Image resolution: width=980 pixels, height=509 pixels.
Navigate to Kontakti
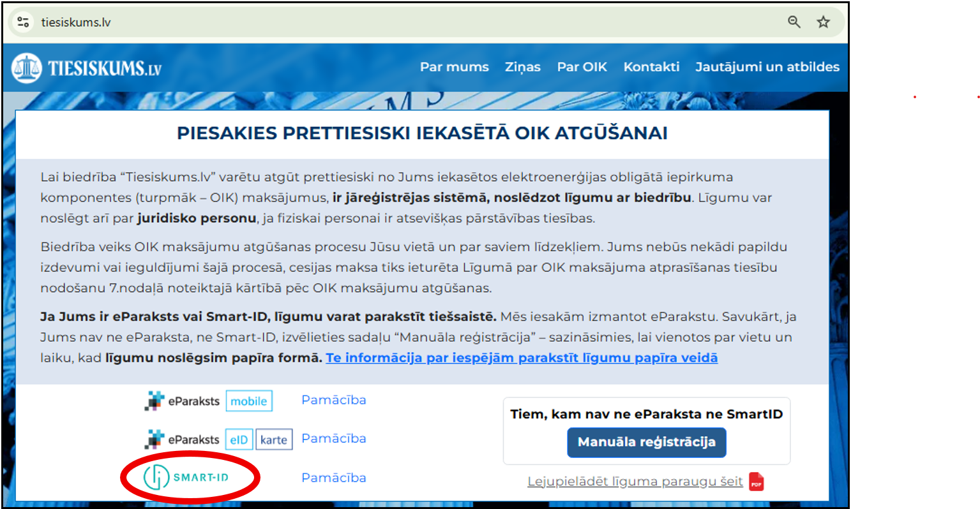[x=651, y=67]
